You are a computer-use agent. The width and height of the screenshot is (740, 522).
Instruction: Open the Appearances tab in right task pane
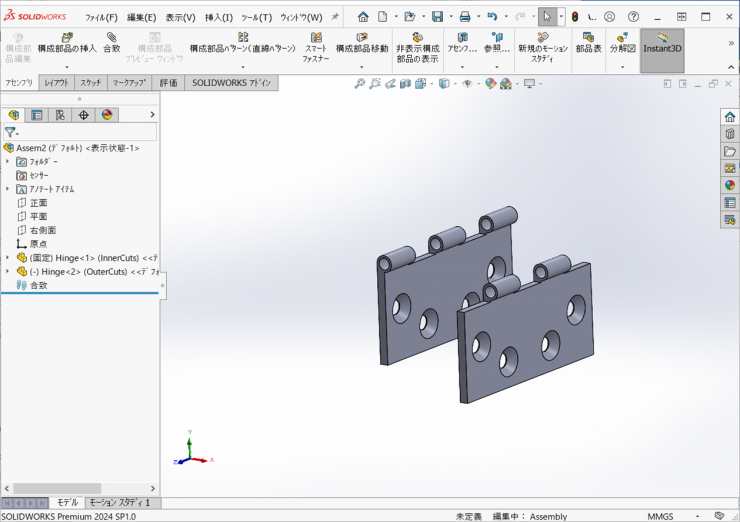tap(730, 184)
